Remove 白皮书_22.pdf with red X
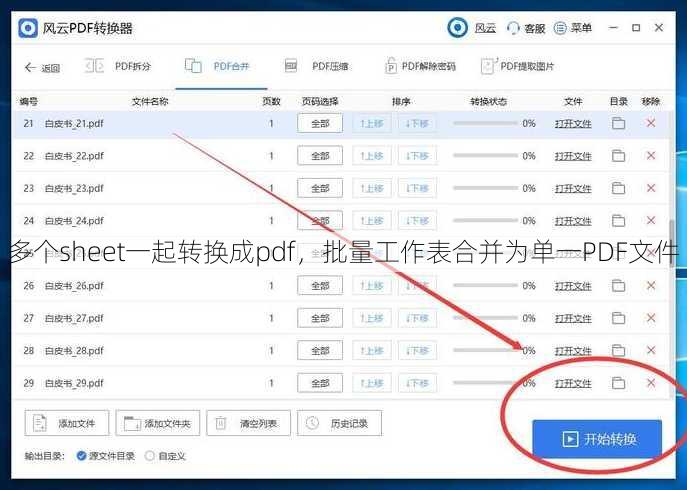 click(651, 156)
